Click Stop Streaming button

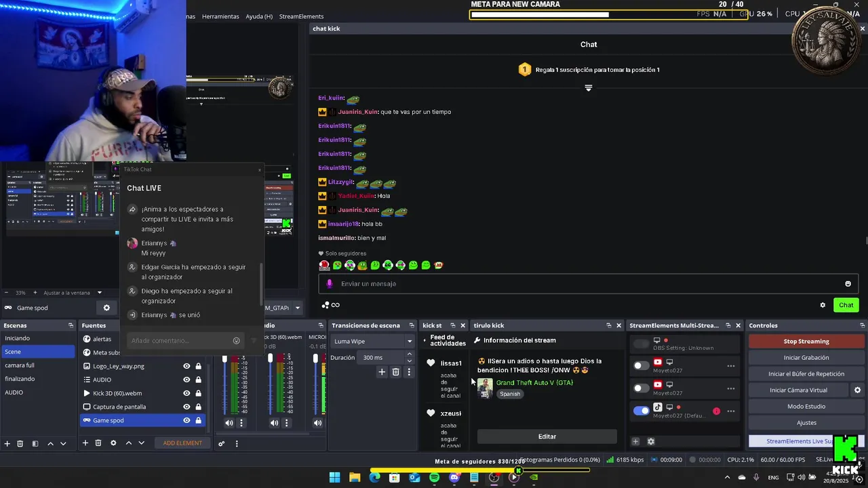pos(806,342)
